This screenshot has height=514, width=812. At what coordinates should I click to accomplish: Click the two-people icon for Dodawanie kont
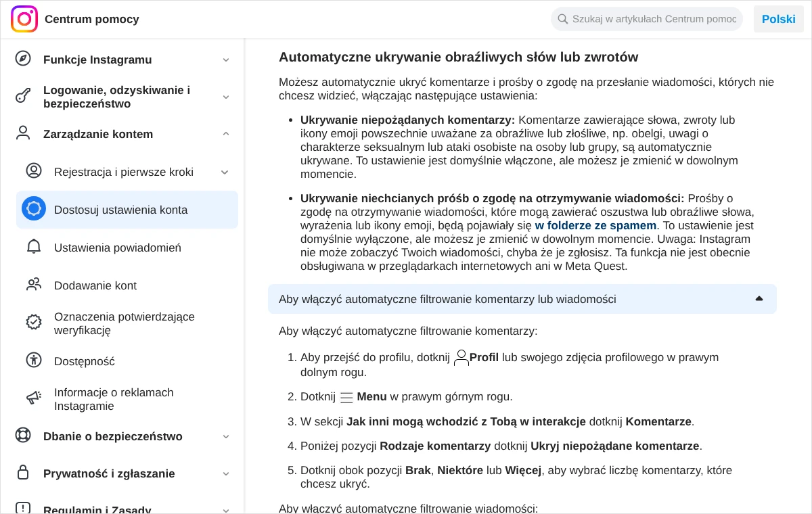click(x=34, y=284)
